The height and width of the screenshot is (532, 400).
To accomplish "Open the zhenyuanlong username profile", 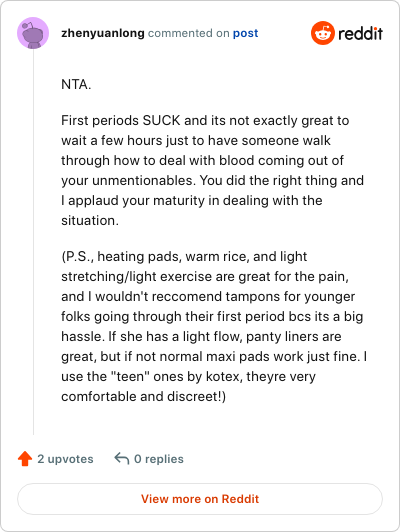I will click(103, 33).
